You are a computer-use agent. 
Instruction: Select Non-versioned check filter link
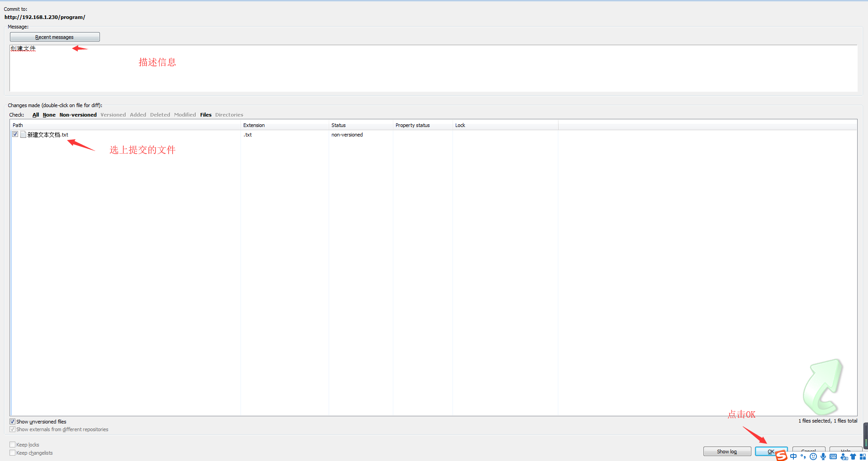click(78, 115)
